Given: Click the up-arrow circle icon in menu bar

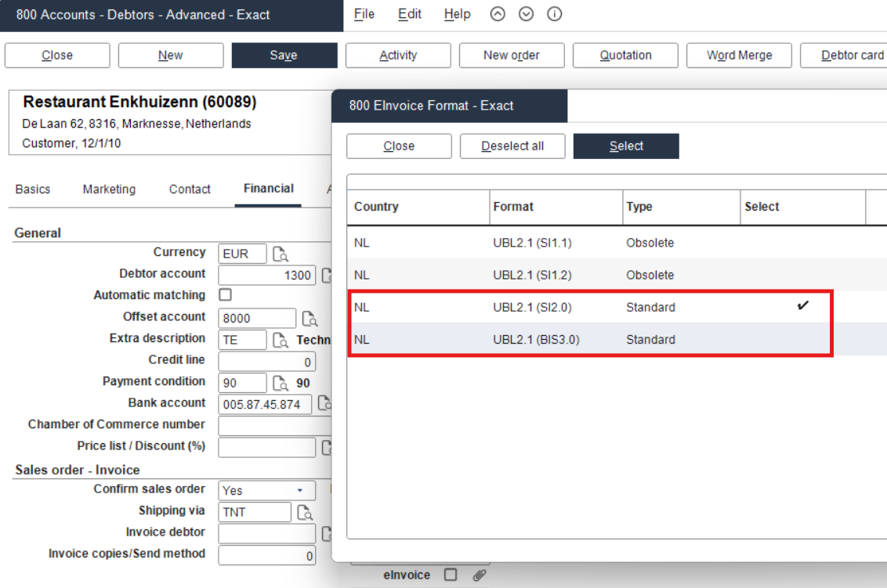Looking at the screenshot, I should pyautogui.click(x=498, y=14).
